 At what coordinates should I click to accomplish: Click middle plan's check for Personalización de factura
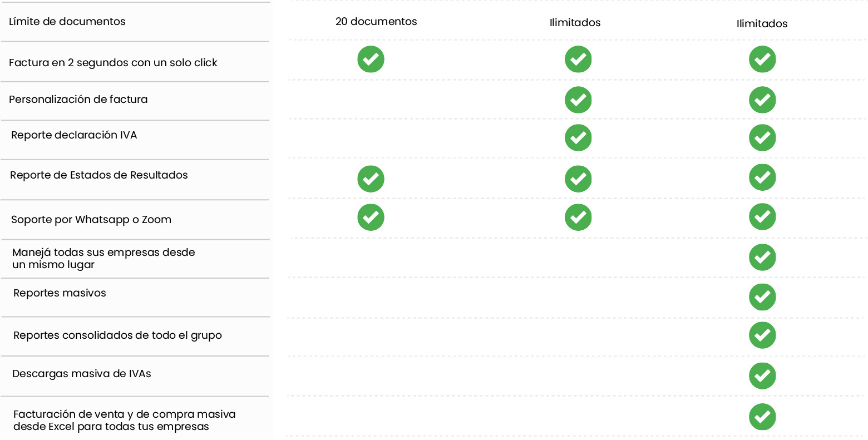[x=578, y=100]
